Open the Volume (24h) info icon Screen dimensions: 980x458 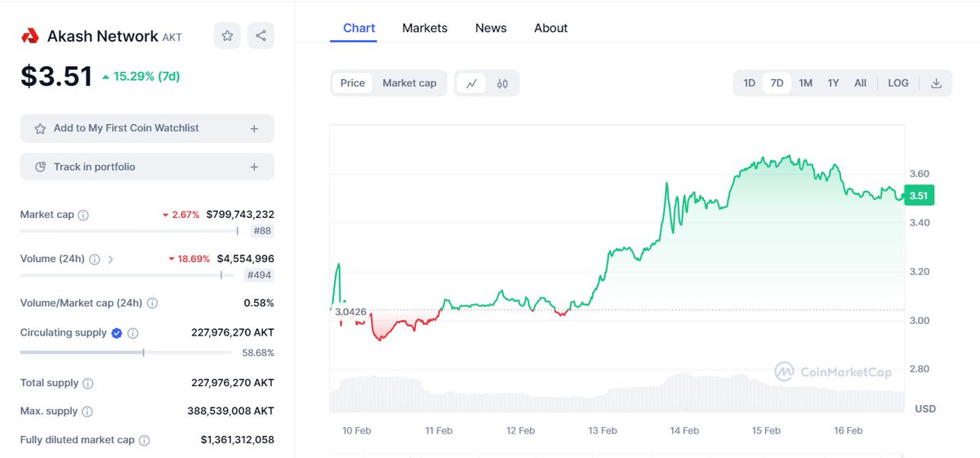click(95, 259)
